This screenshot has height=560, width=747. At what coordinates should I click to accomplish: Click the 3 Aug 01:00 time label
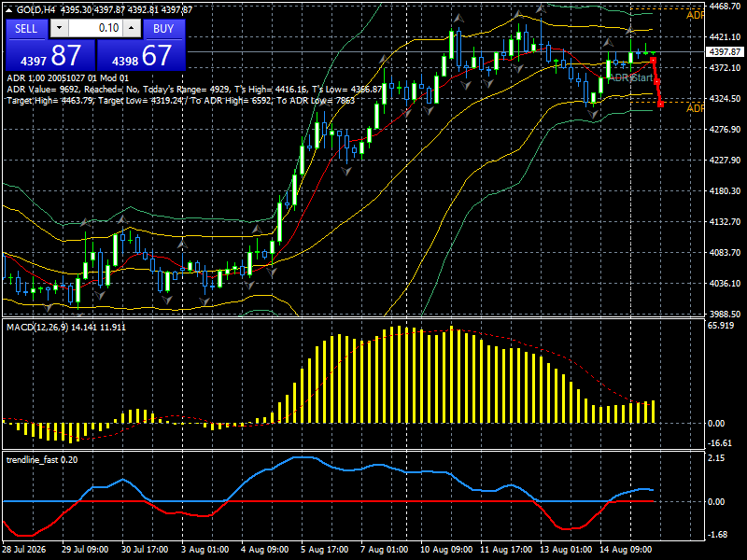tap(204, 549)
